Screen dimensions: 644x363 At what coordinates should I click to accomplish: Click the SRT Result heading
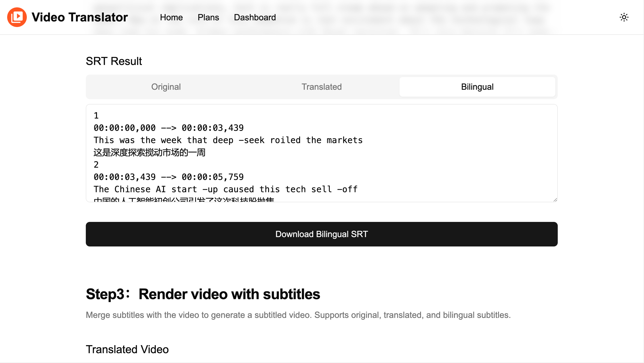coord(114,61)
